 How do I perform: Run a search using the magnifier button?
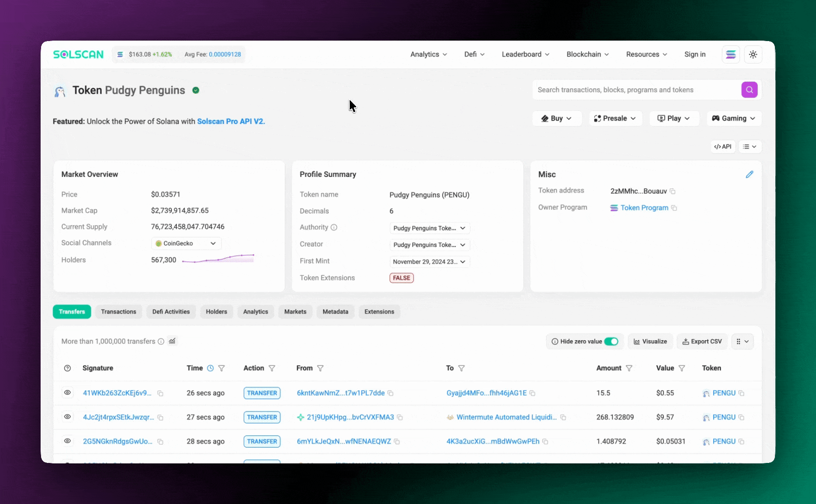point(749,90)
